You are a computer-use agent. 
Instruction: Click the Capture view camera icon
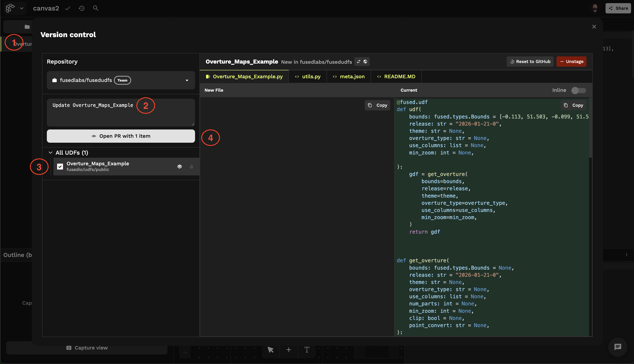click(69, 347)
